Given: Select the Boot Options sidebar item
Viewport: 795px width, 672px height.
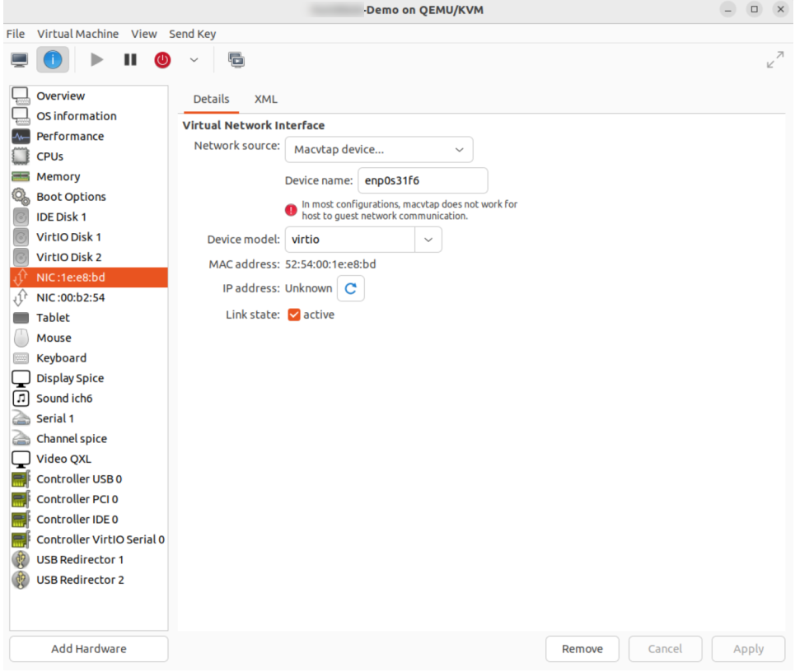Looking at the screenshot, I should (71, 196).
